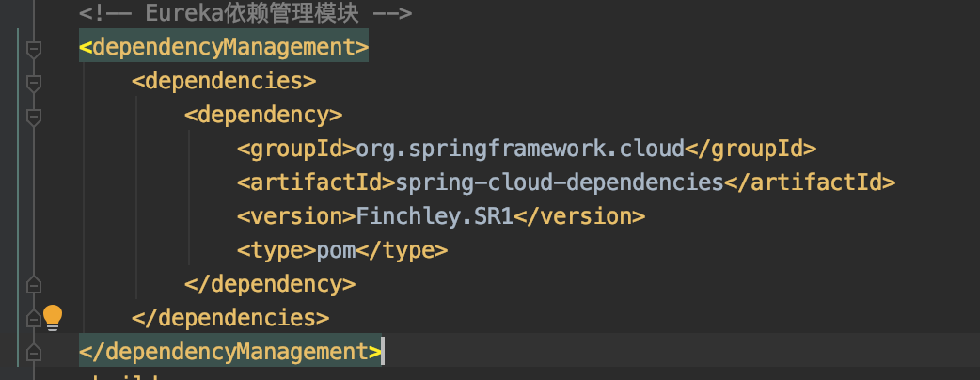Click spring-cloud-dependencies artifactId value

pos(560,182)
